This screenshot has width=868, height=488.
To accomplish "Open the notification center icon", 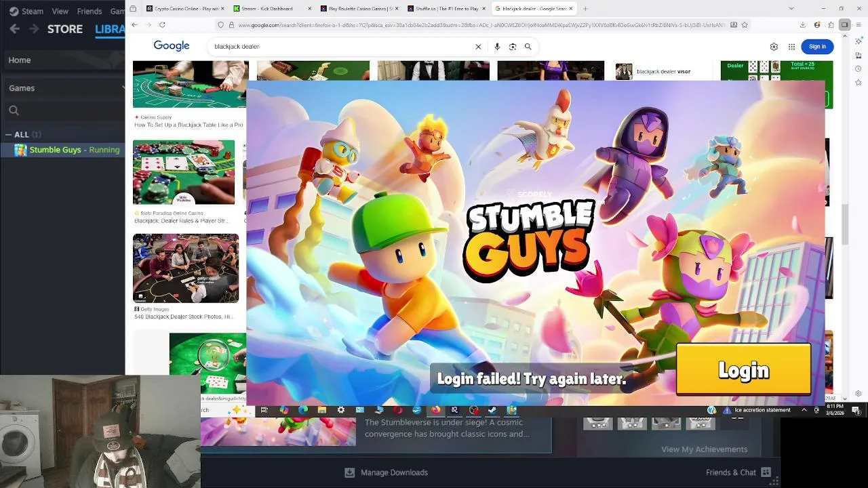I will 856,410.
